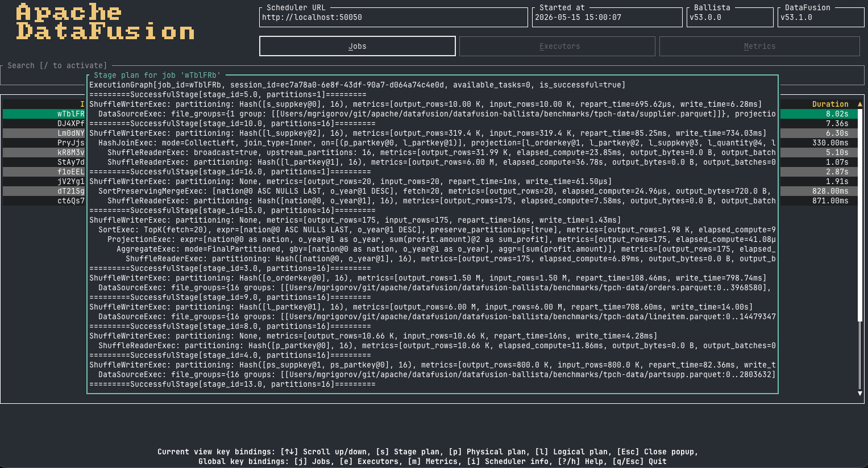Image resolution: width=868 pixels, height=468 pixels.
Task: Click the Started at timestamp 2026-05-15 15:00:07
Action: [x=578, y=17]
